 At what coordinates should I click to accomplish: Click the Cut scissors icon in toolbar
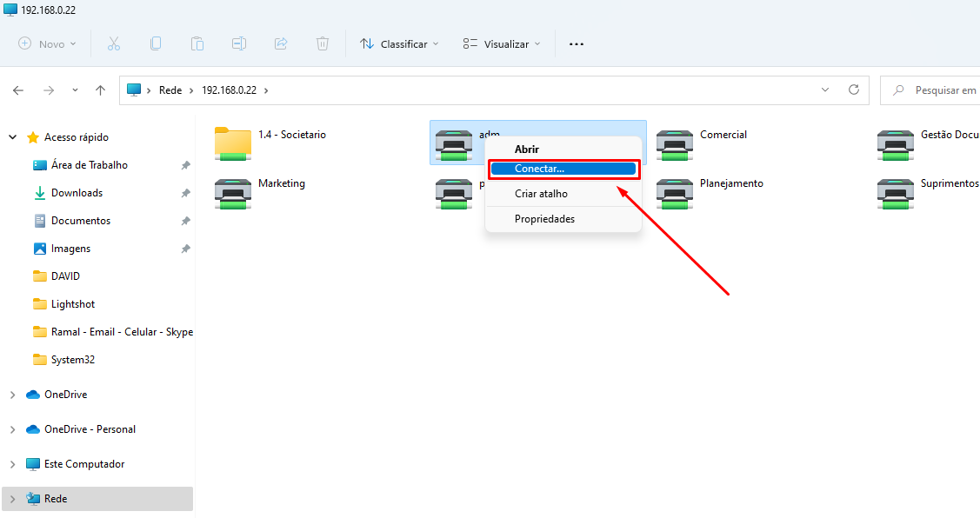point(114,43)
